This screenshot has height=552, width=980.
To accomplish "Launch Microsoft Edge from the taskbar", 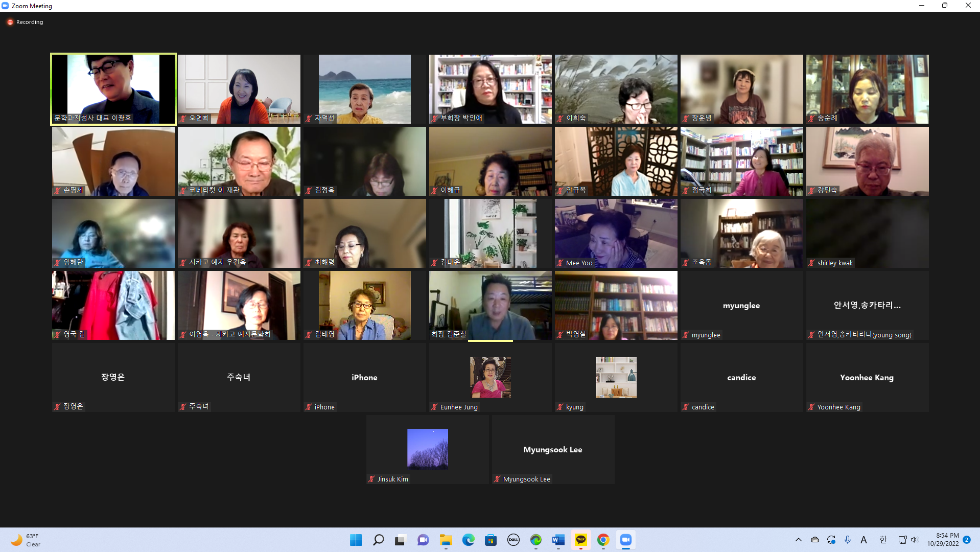I will click(x=468, y=540).
